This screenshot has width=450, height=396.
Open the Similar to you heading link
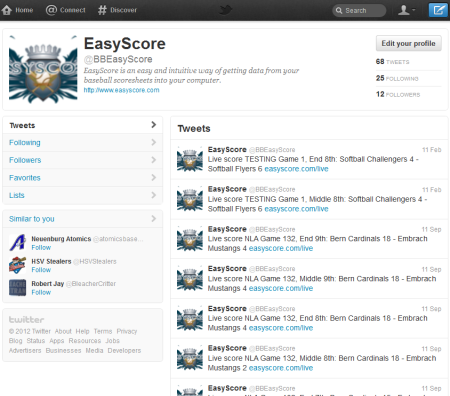(32, 219)
